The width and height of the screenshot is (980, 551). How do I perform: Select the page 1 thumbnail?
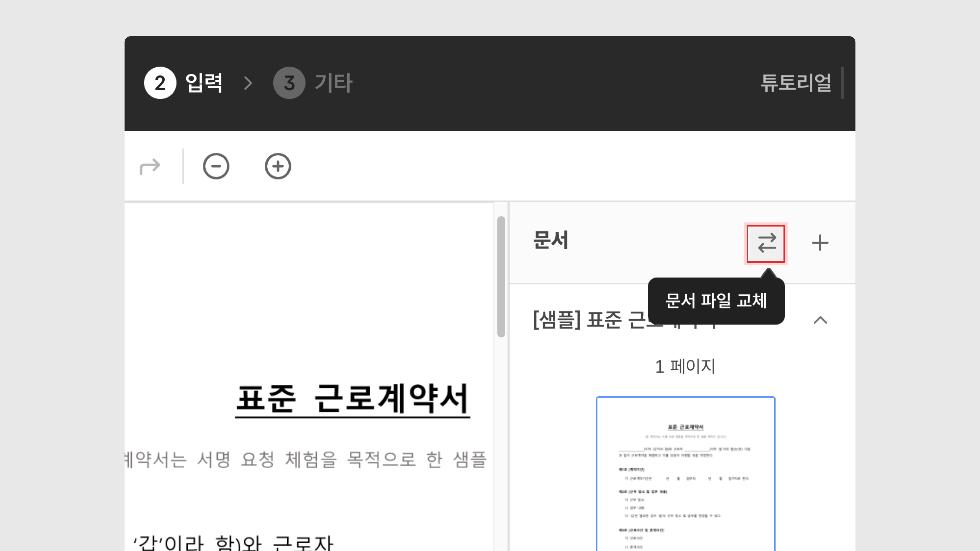coord(685,473)
